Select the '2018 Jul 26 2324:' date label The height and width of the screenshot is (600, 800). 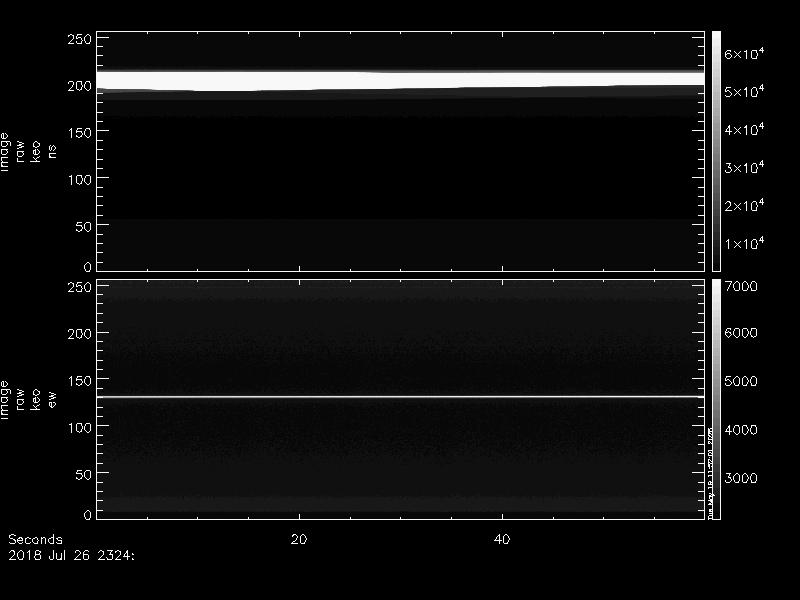coord(71,555)
